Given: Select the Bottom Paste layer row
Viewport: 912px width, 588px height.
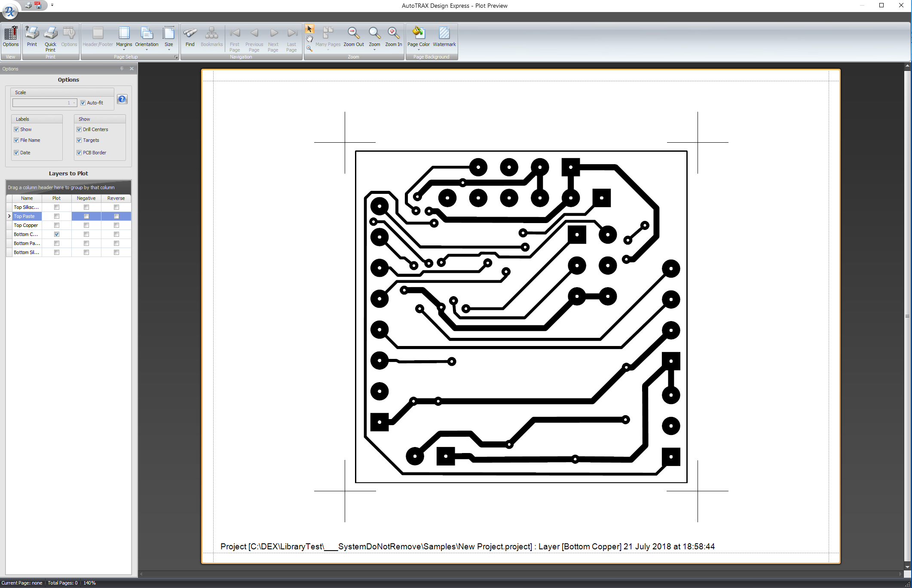Looking at the screenshot, I should click(26, 243).
